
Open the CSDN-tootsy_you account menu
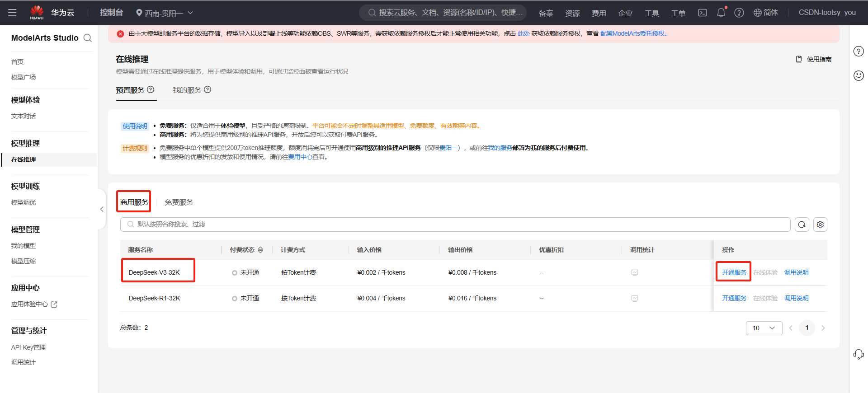point(827,13)
